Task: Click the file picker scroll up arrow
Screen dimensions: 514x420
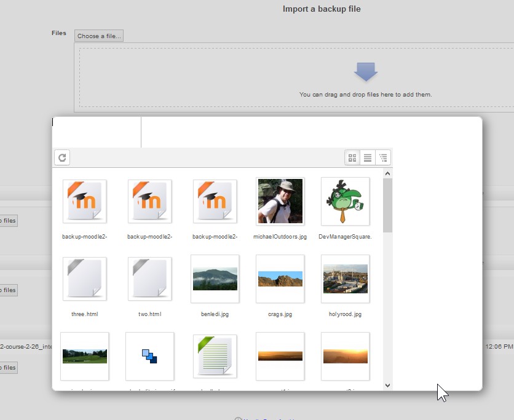Action: point(387,173)
